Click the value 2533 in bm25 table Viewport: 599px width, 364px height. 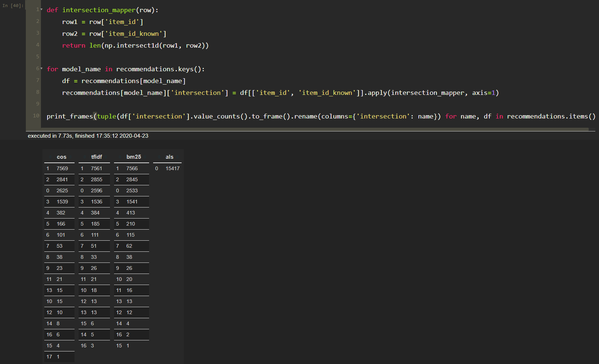(x=132, y=190)
